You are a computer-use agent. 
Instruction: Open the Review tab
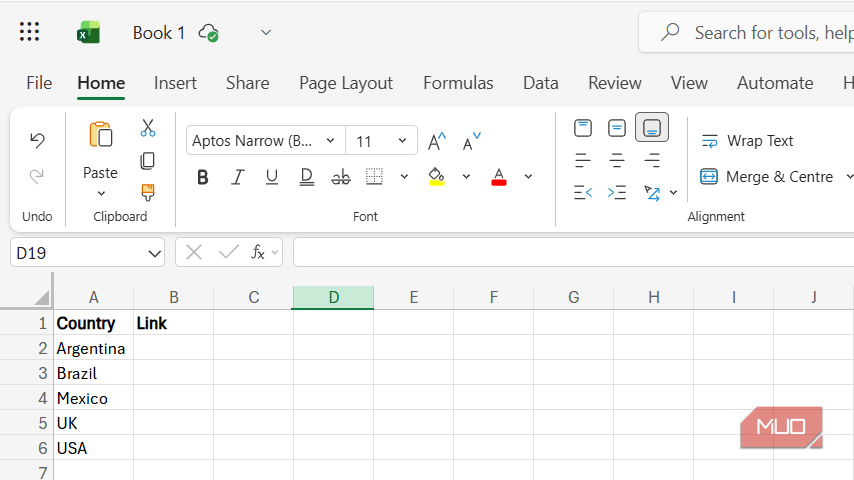(x=615, y=83)
